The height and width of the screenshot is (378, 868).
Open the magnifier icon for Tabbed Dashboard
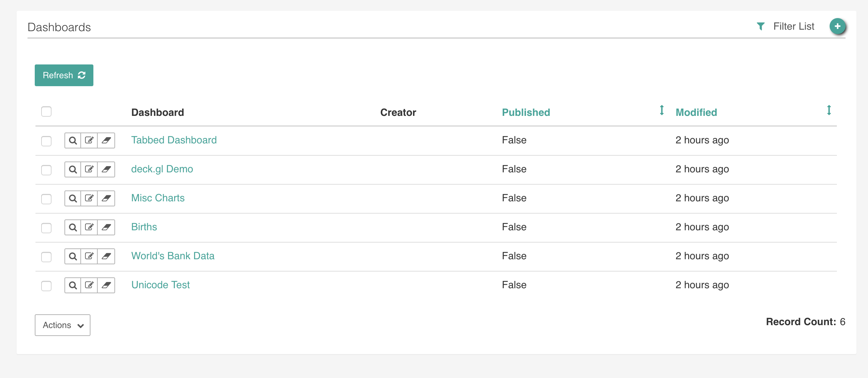coord(73,140)
